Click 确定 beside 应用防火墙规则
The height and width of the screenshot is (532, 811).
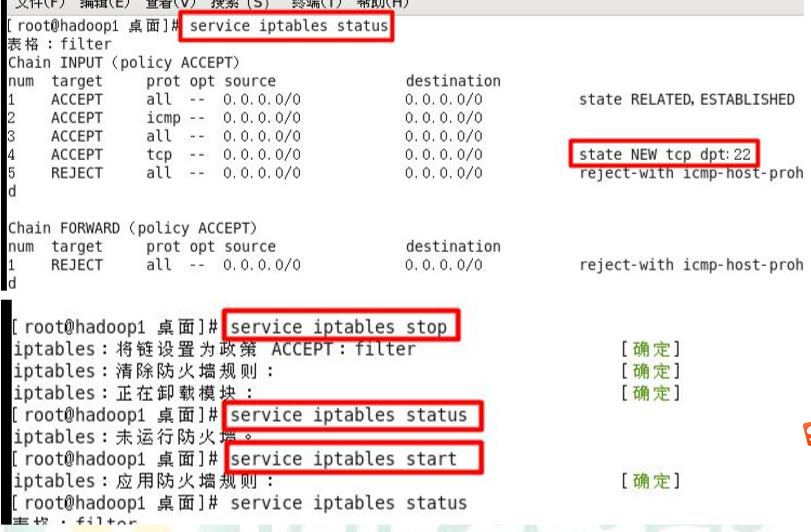click(x=651, y=481)
